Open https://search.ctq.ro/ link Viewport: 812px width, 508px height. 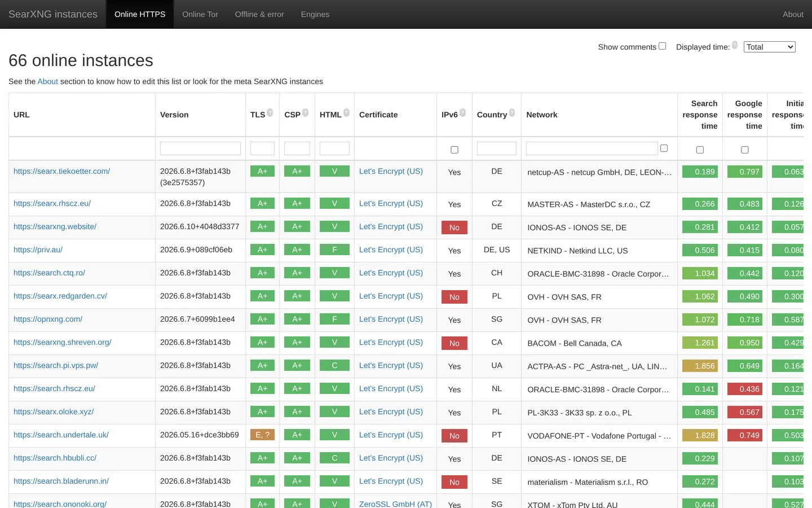(50, 273)
